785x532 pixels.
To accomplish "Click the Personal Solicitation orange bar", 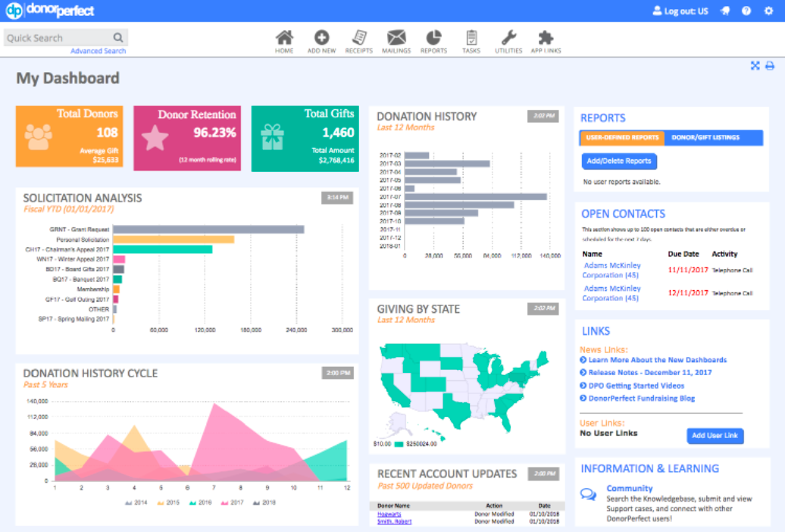I will [174, 239].
